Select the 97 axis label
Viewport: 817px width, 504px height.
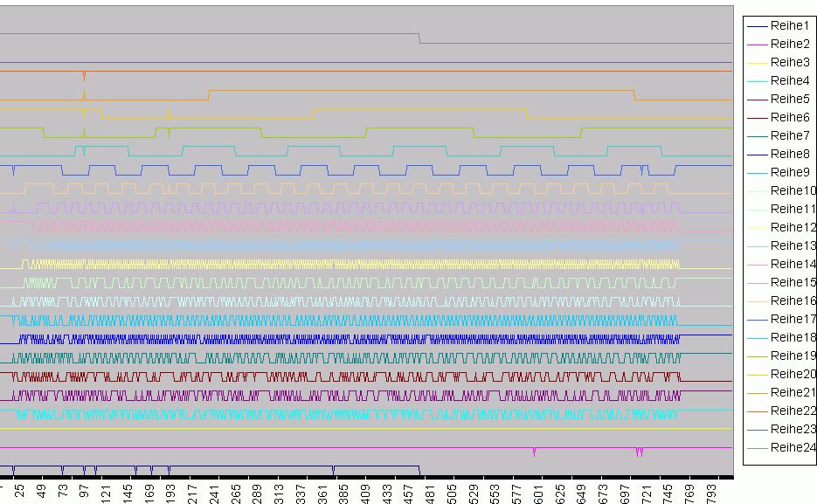pyautogui.click(x=84, y=491)
